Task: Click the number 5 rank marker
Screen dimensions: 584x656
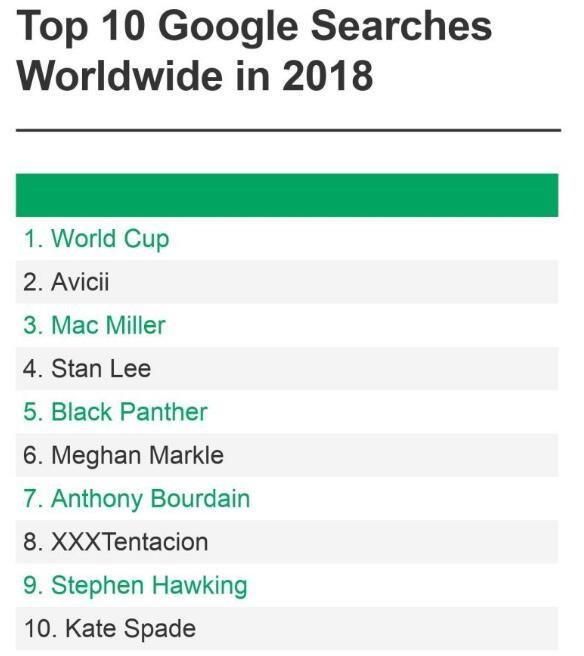Action: tap(33, 412)
